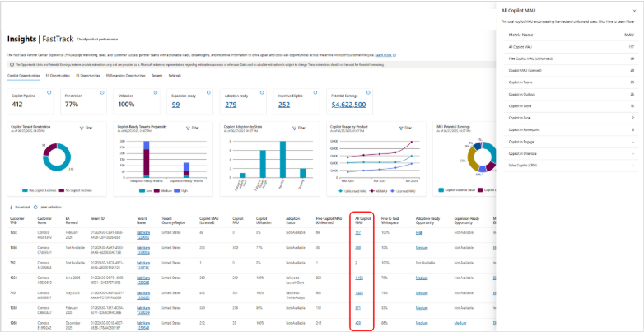Click the Copilot Utilization column header
The image size is (644, 332).
[x=263, y=221]
